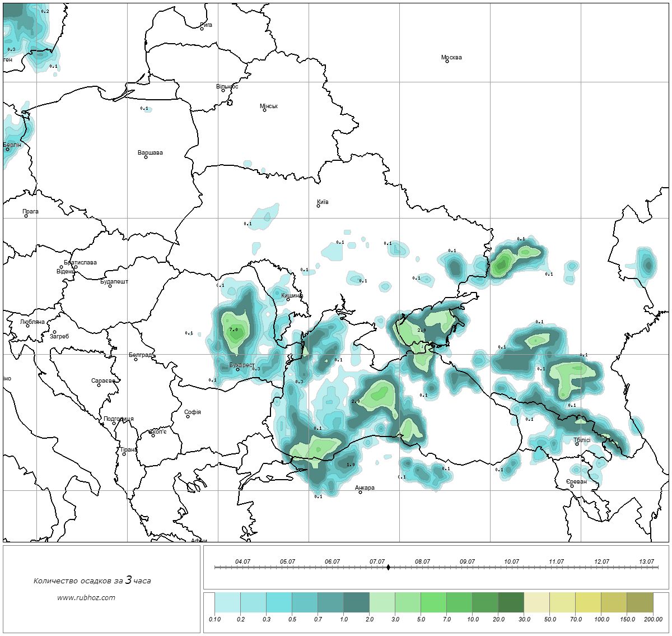Screen dimensions: 672x636
Task: Click the Київ city marker on map
Action: [x=319, y=206]
